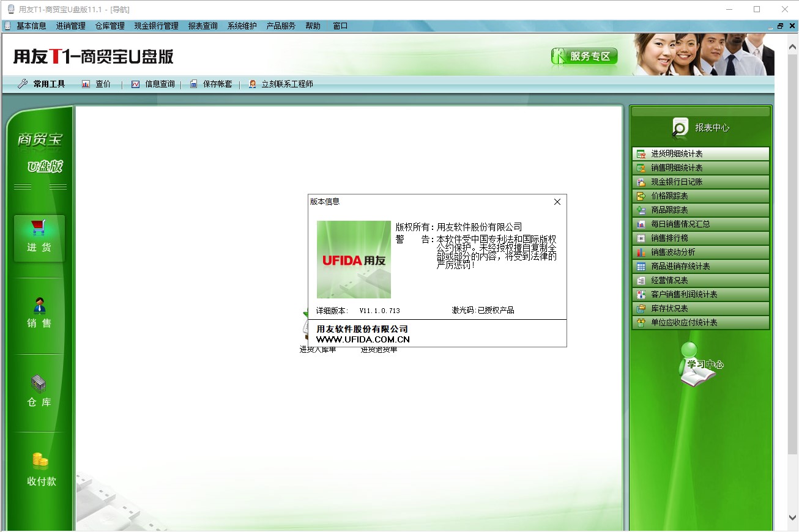Open 销售明细统计表 report
Screen dimensions: 799x532
click(701, 168)
